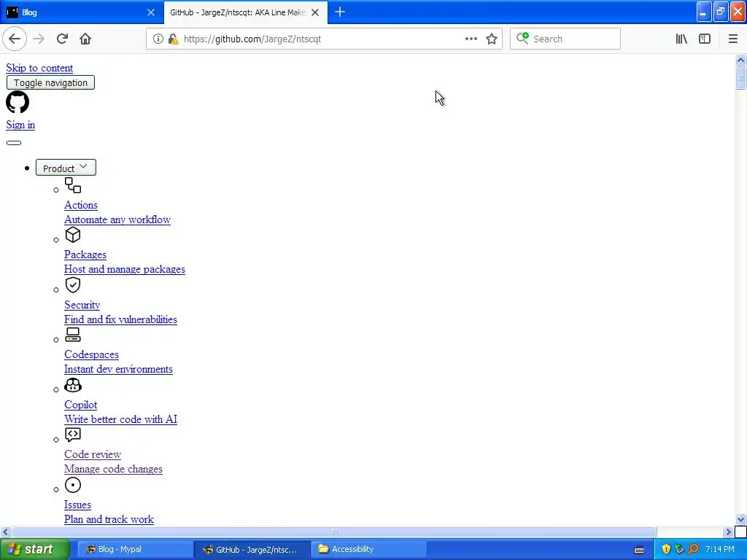Close the Blog tab
The width and height of the screenshot is (747, 560).
151,12
